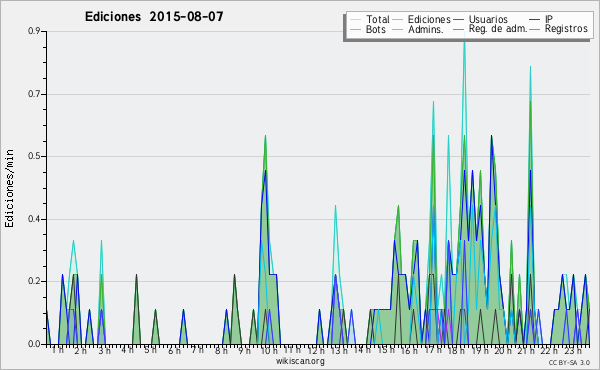The image size is (600, 370).
Task: Click the '10 h' x-axis label
Action: pyautogui.click(x=269, y=350)
